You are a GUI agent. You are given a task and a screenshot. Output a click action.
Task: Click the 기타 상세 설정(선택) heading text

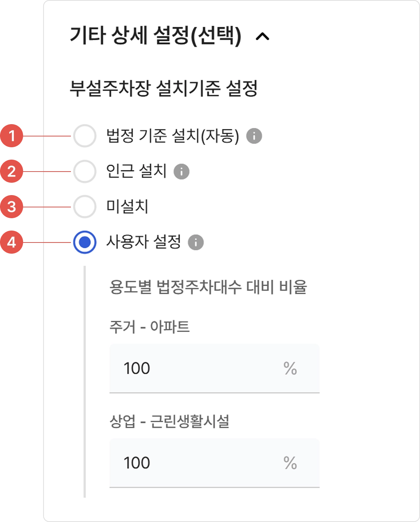tap(155, 36)
